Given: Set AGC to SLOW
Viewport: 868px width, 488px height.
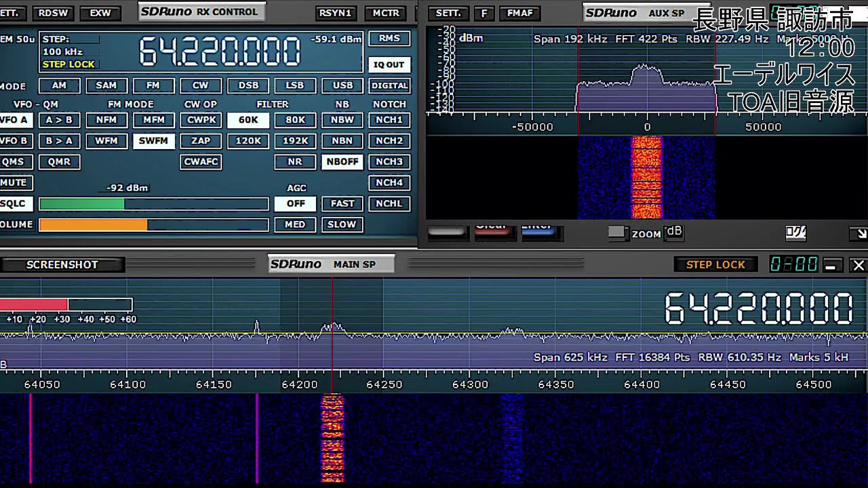Looking at the screenshot, I should [342, 224].
